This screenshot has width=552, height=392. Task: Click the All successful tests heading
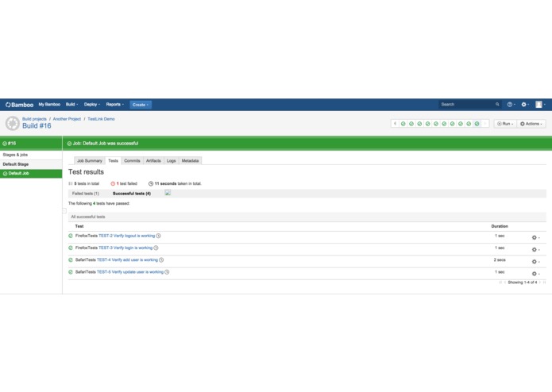[x=88, y=217]
